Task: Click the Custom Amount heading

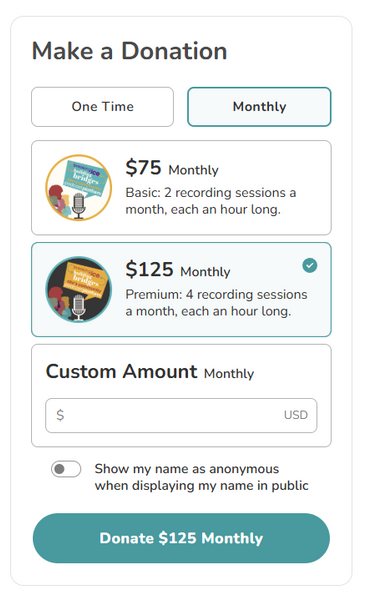Action: (122, 372)
